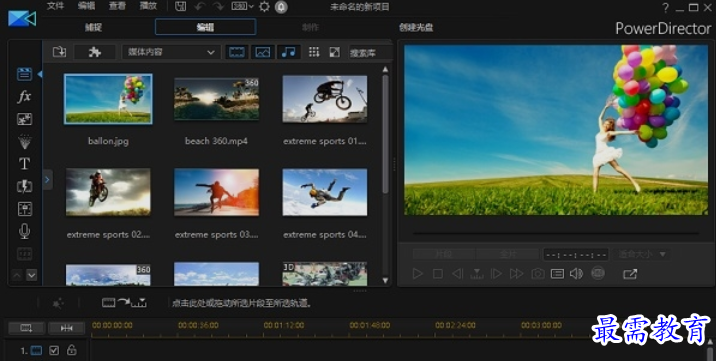Open the 文件 menu
This screenshot has width=716, height=361.
tap(55, 6)
